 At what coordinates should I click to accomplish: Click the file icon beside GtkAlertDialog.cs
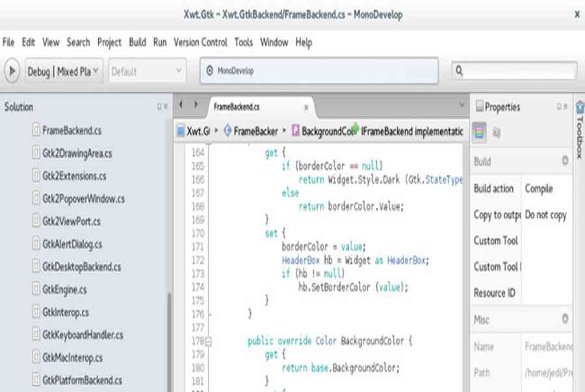[36, 244]
